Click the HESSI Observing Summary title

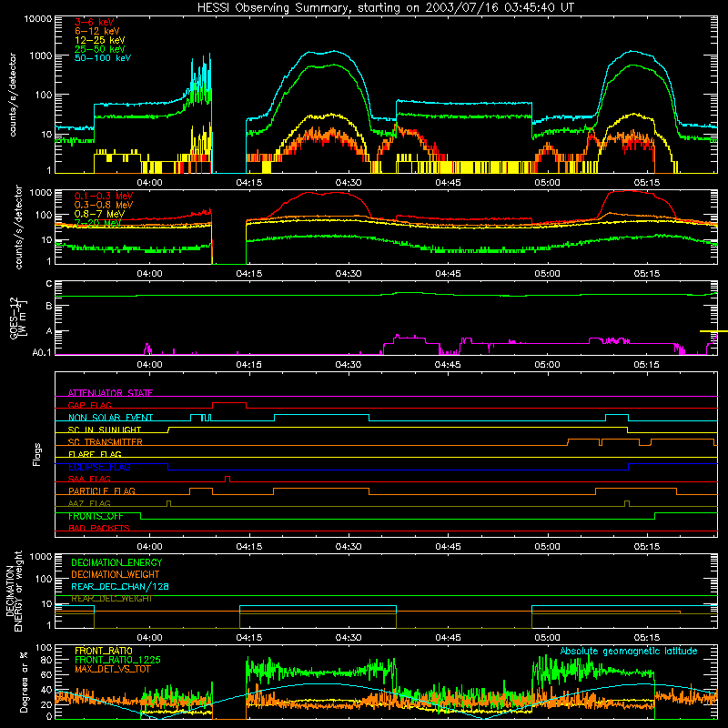point(385,7)
